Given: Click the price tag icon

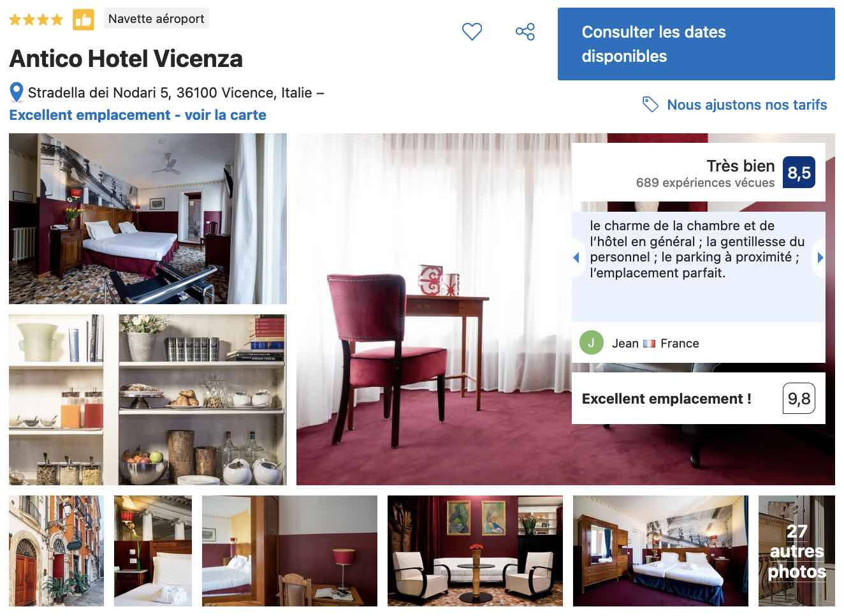Looking at the screenshot, I should coord(650,104).
